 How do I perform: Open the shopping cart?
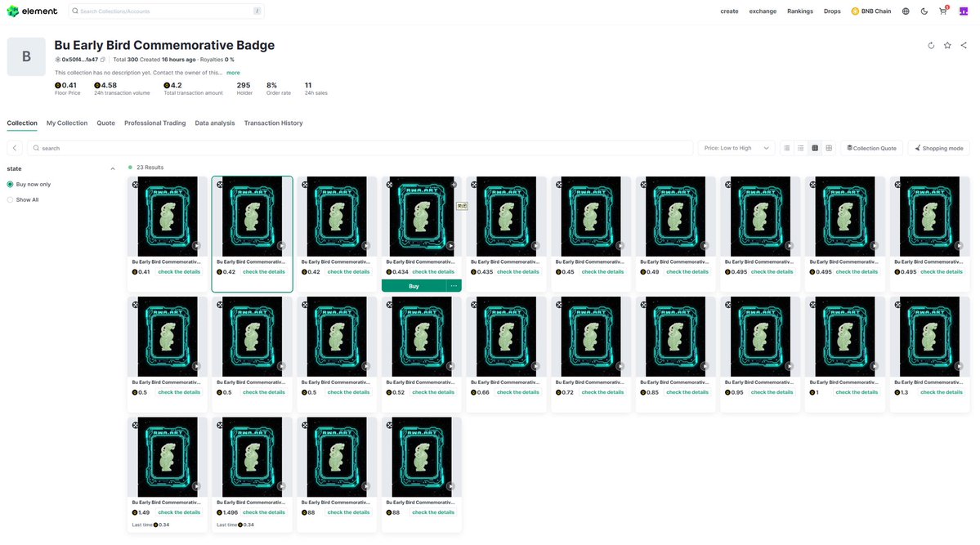tap(943, 11)
